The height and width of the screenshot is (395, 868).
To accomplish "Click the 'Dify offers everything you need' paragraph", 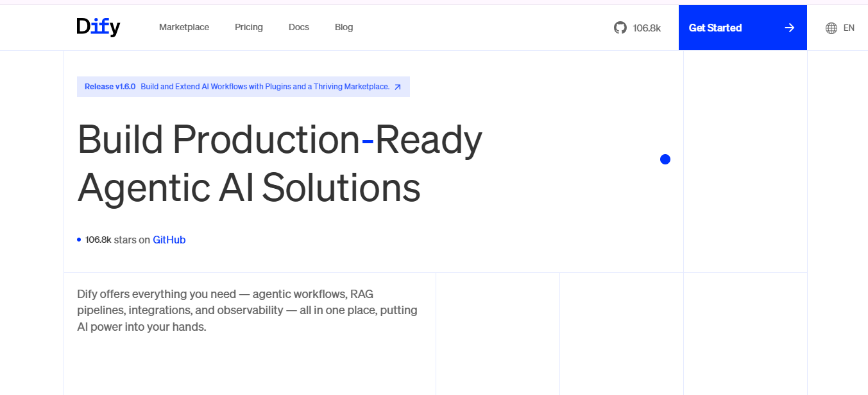I will tap(247, 310).
